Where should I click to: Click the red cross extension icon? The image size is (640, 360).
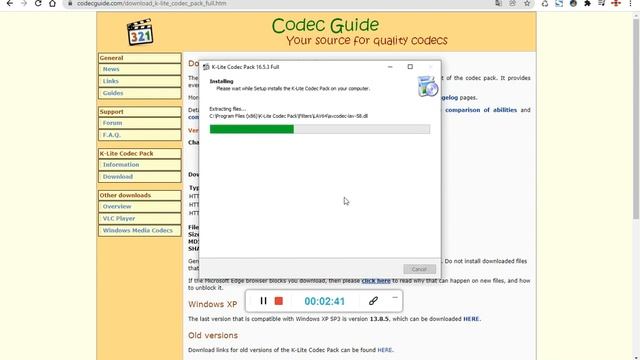(616, 3)
